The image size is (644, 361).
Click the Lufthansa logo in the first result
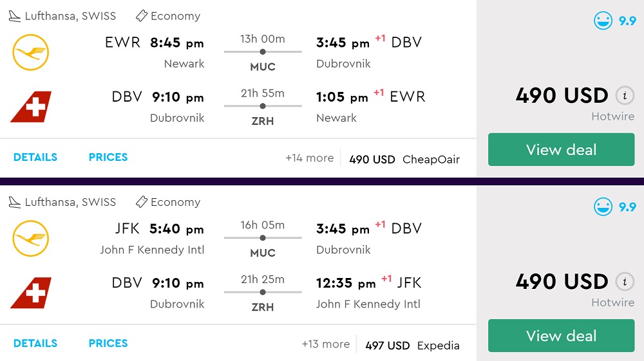[x=30, y=53]
